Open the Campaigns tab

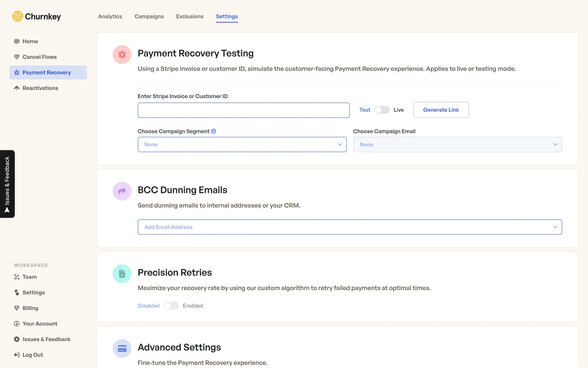pos(149,17)
